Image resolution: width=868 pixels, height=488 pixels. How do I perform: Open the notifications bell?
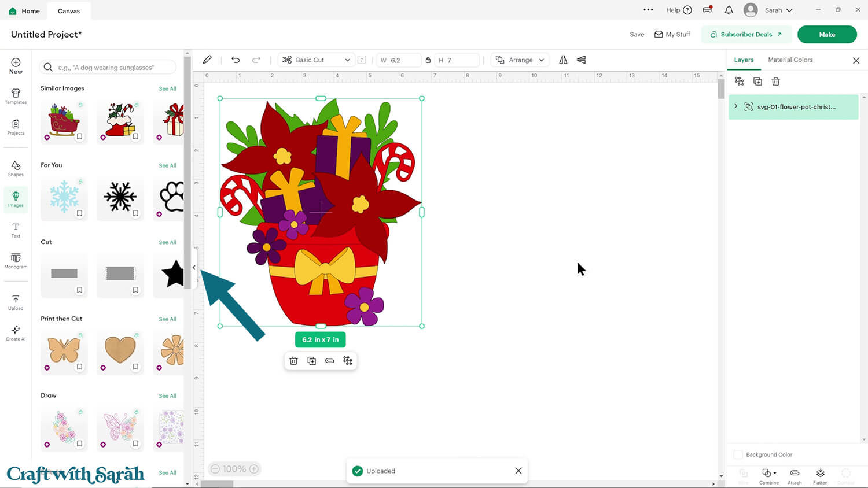coord(729,10)
